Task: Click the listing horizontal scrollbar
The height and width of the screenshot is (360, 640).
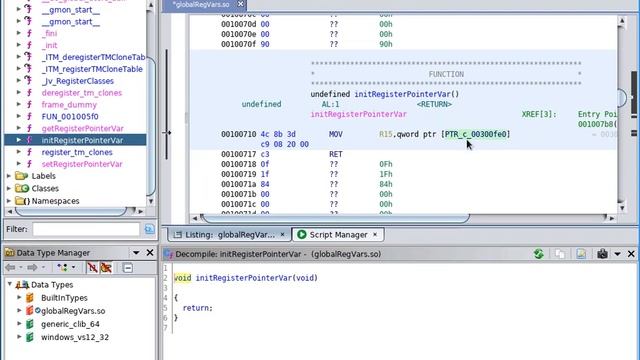Action: point(335,218)
